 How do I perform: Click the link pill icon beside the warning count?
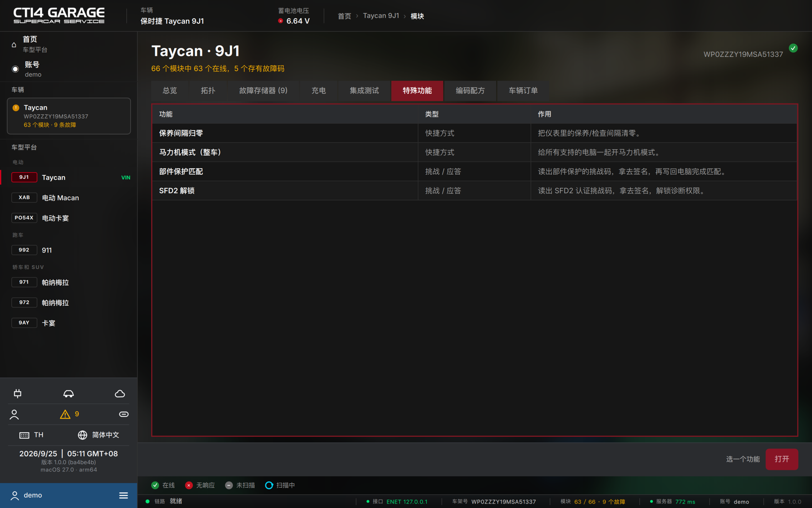click(x=124, y=415)
